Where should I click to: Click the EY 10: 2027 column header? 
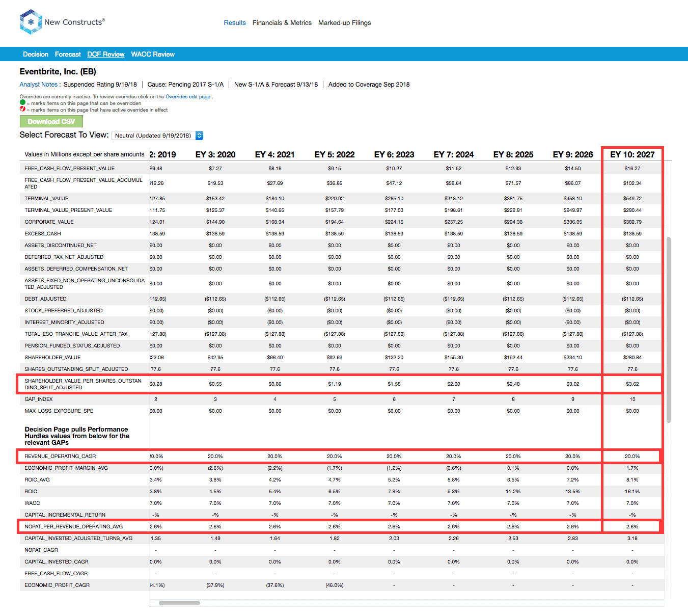coord(632,154)
